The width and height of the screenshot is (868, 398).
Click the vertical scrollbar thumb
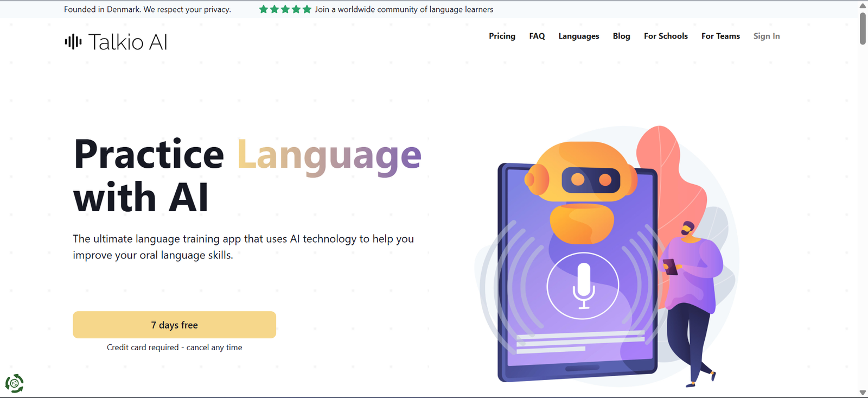pyautogui.click(x=863, y=28)
